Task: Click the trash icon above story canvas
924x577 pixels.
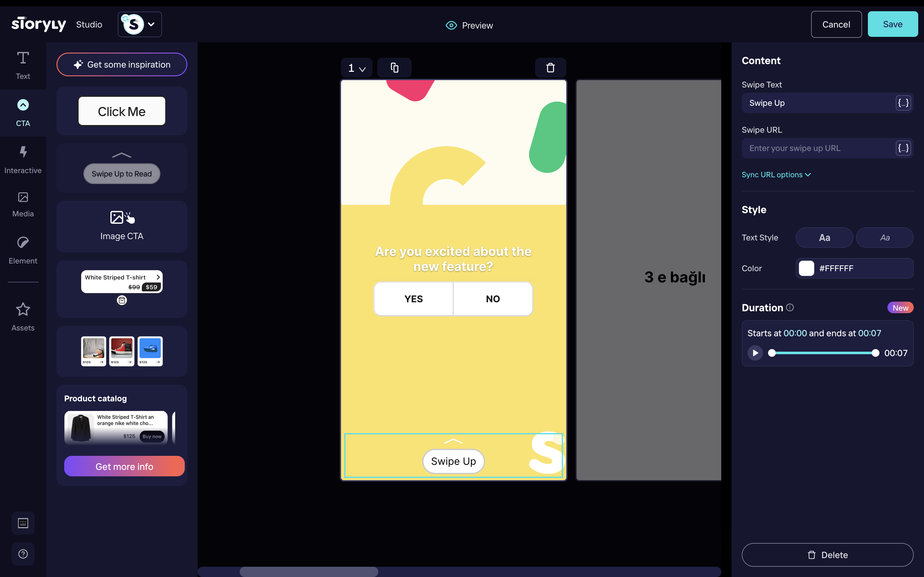Action: (x=550, y=68)
